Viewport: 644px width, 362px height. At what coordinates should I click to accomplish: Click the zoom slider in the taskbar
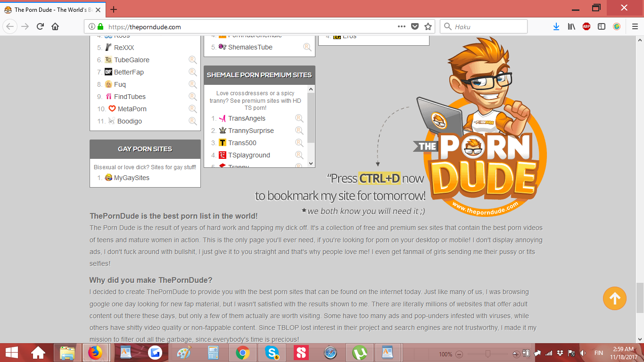tap(488, 354)
